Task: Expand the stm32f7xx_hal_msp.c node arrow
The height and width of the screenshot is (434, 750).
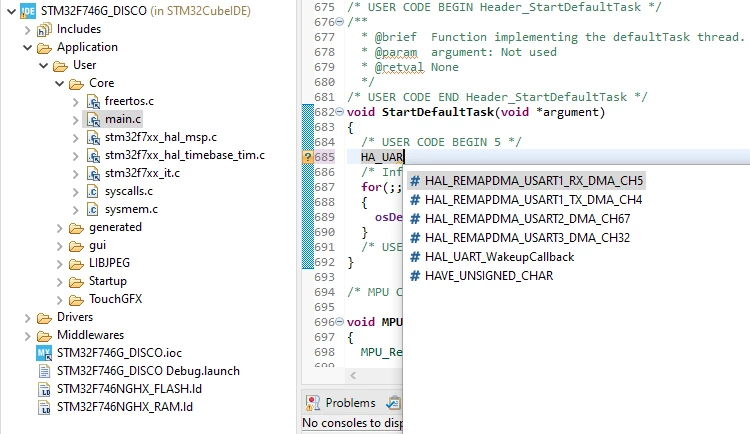Action: pos(76,138)
